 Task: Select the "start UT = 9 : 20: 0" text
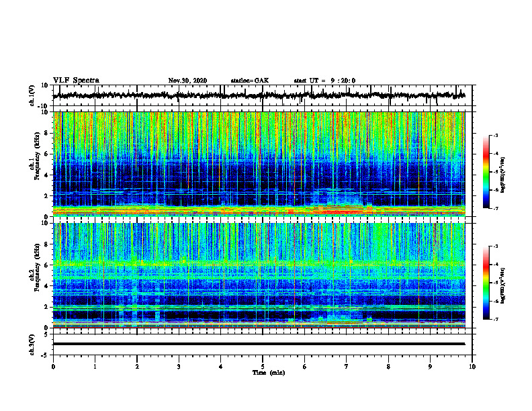tap(324, 81)
